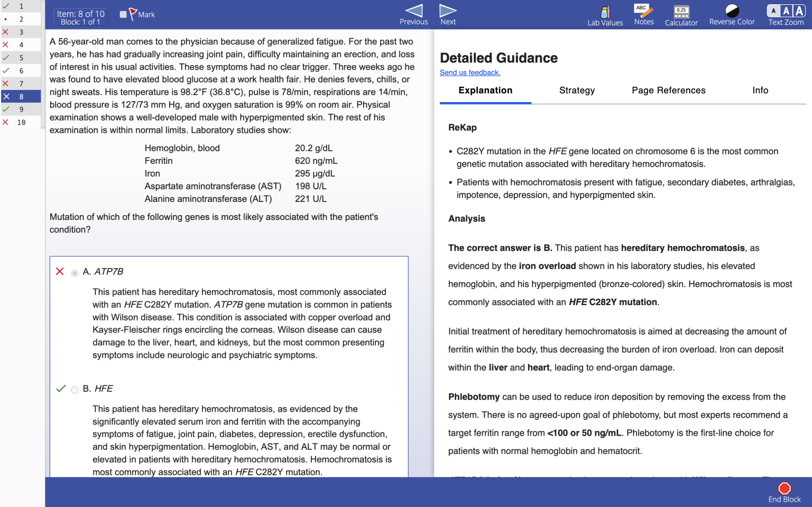This screenshot has width=812, height=507.
Task: Jump to question 3 in the sidebar
Action: tap(21, 32)
